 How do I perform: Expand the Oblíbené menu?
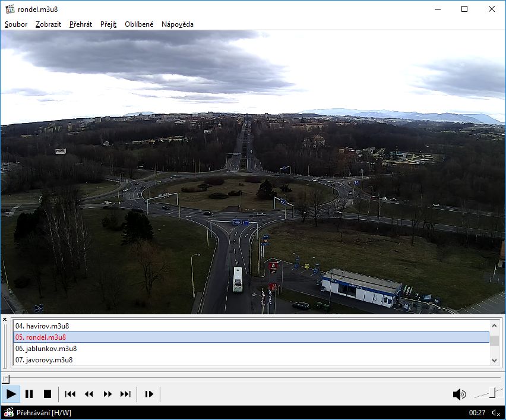tap(138, 24)
